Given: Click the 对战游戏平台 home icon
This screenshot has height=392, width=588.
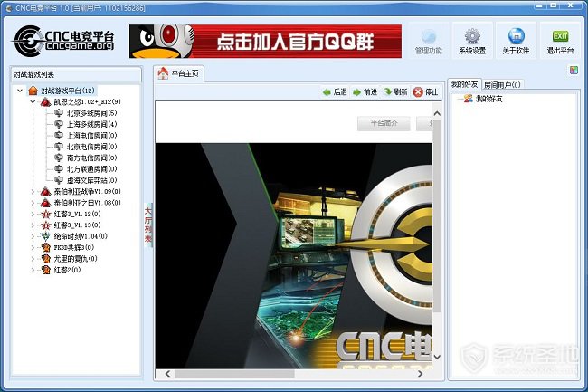Looking at the screenshot, I should (33, 91).
